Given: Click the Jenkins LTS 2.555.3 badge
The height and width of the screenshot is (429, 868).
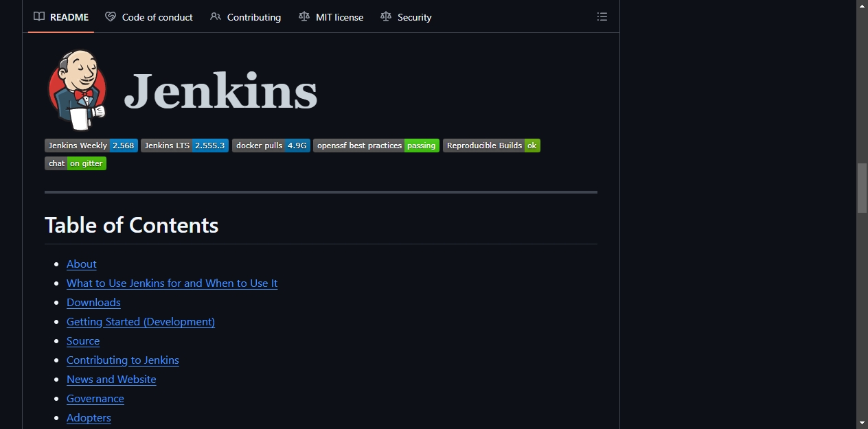Looking at the screenshot, I should (x=184, y=146).
